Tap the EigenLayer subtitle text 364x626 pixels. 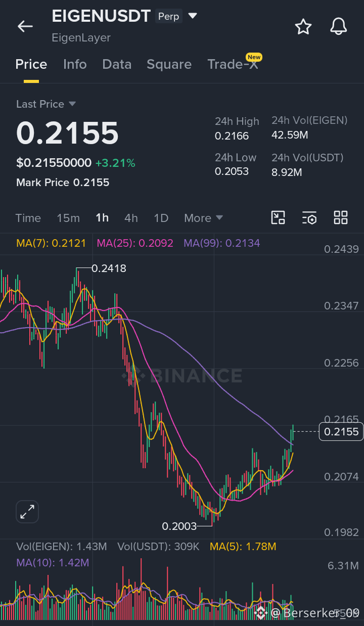point(81,38)
